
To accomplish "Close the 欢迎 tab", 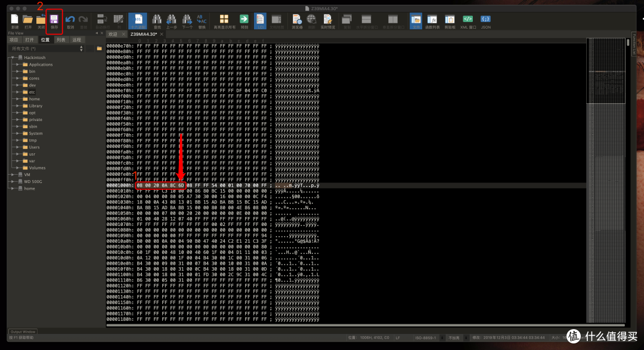I will point(123,34).
